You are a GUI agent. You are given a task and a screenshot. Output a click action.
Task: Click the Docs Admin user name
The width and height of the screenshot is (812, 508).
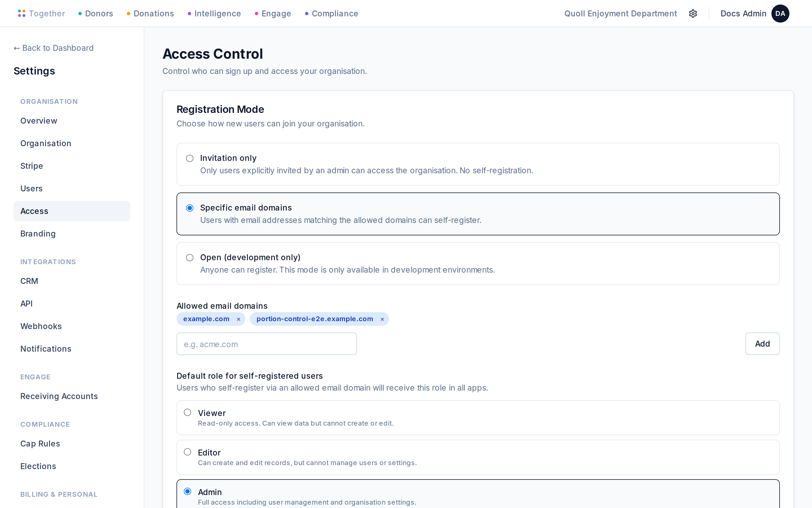[743, 14]
